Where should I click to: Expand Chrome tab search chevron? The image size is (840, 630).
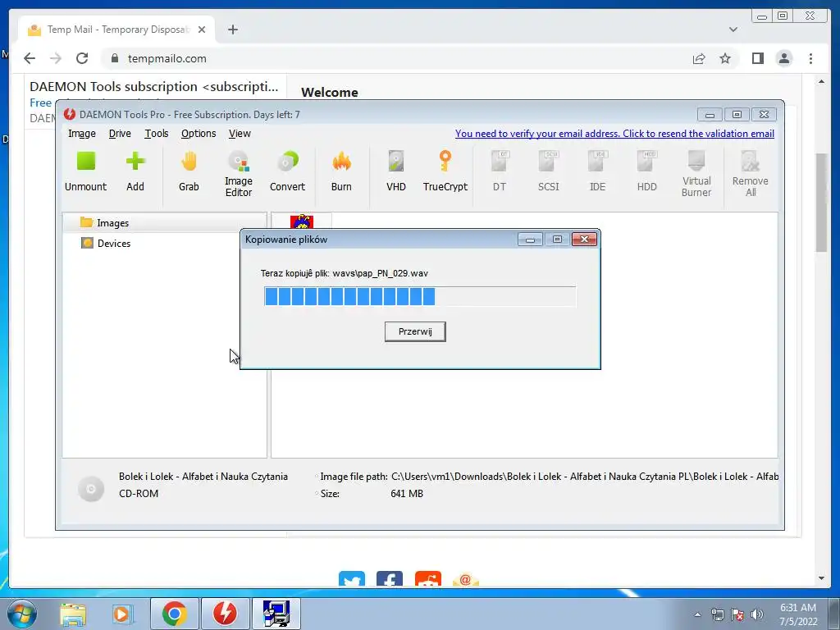733,30
